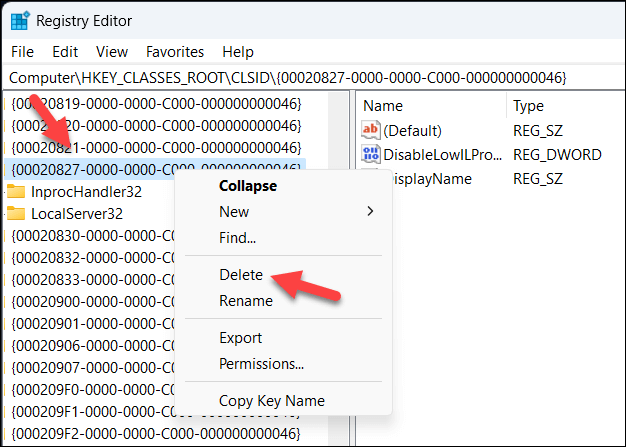Click REG_DWORD type cell
This screenshot has height=447, width=626.
tap(557, 155)
